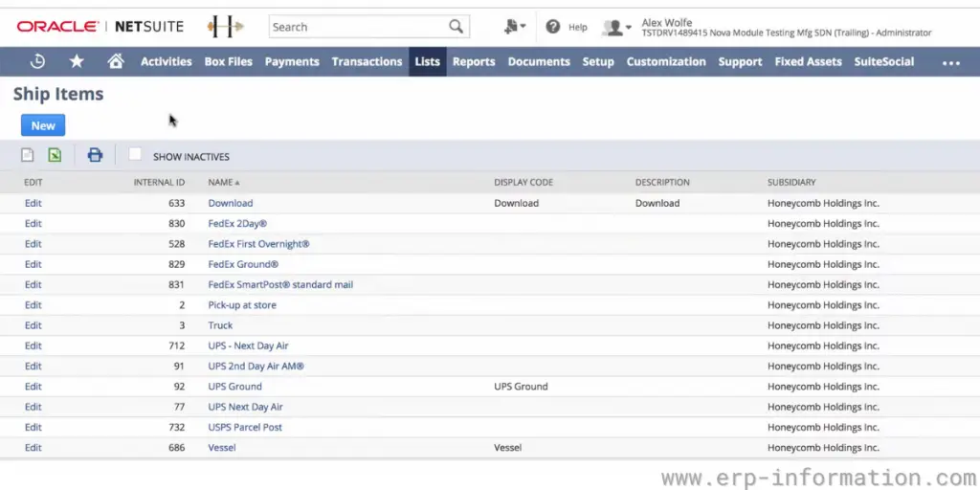The image size is (980, 490).
Task: Click the Help link
Action: click(x=577, y=27)
